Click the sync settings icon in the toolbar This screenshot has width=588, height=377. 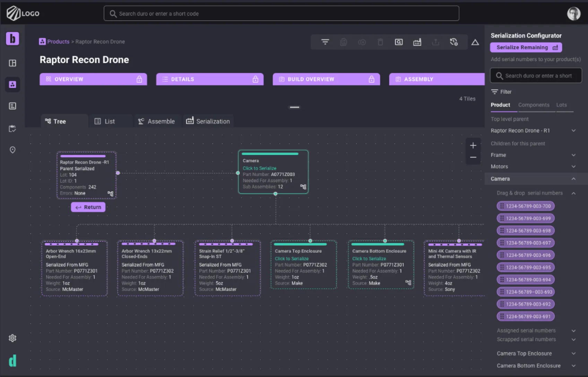pyautogui.click(x=453, y=42)
